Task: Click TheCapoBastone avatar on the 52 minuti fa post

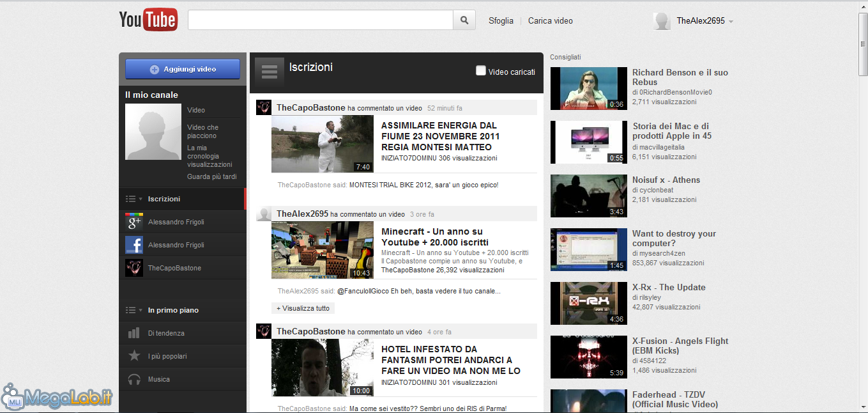Action: (264, 107)
